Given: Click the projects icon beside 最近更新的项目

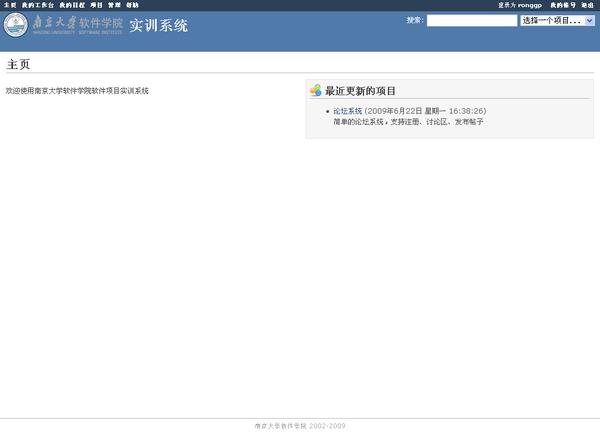Looking at the screenshot, I should tap(316, 90).
